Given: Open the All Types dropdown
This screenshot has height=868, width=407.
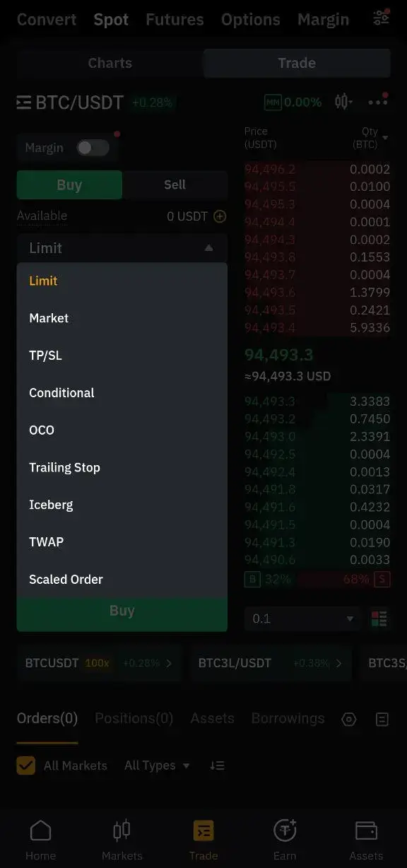Looking at the screenshot, I should [x=157, y=765].
